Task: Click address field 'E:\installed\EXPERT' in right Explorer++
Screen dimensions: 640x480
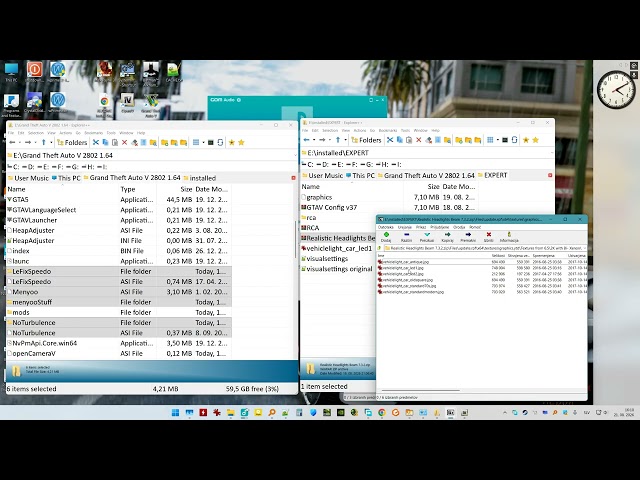Action: point(424,153)
